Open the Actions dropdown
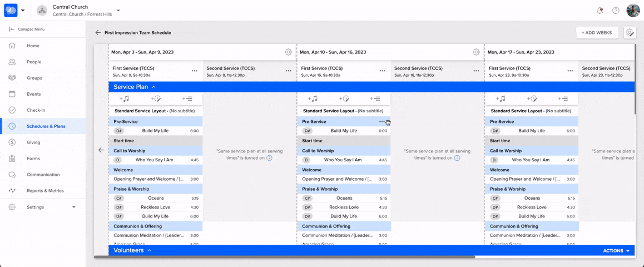 pos(616,251)
